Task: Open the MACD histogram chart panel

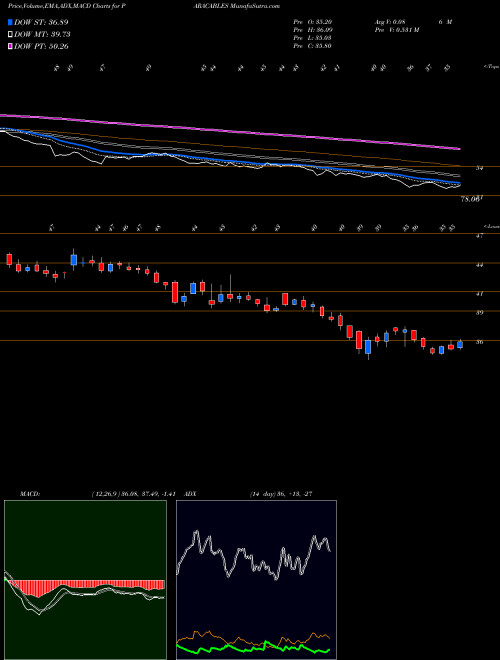Action: pyautogui.click(x=85, y=580)
